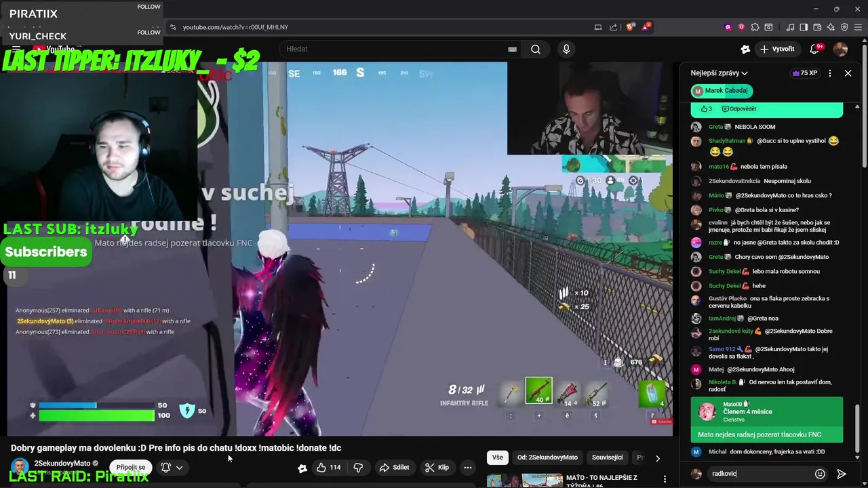Toggle the browser sidebar panel icon
Screen dimensions: 868x488
click(x=804, y=27)
